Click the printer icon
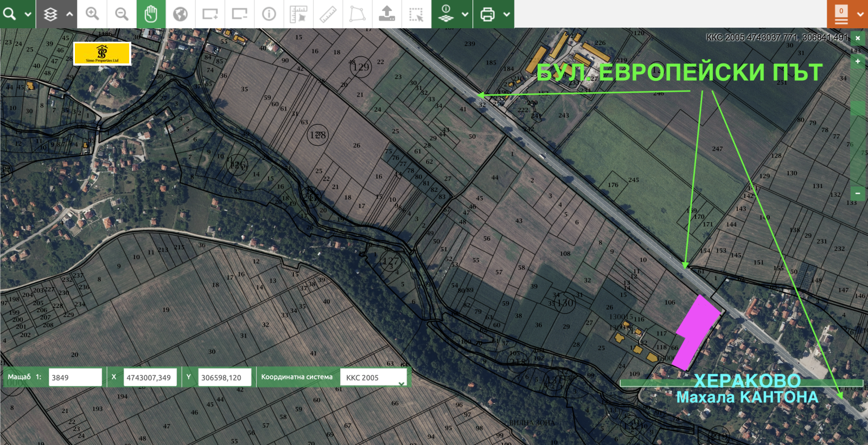 [487, 14]
